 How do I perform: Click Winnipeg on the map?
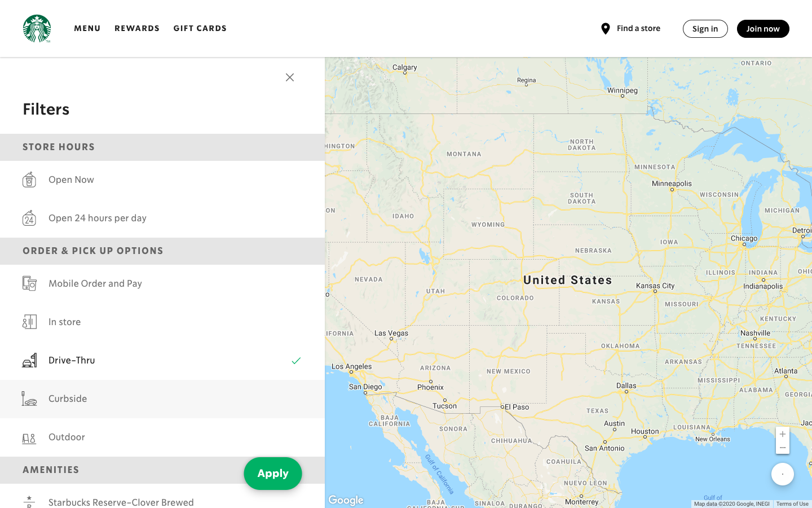pyautogui.click(x=623, y=90)
